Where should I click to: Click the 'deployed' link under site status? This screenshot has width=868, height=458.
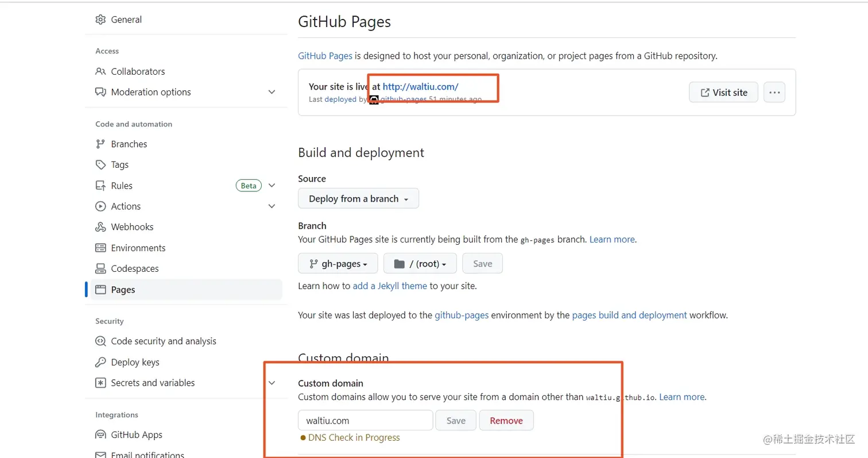[x=340, y=99]
